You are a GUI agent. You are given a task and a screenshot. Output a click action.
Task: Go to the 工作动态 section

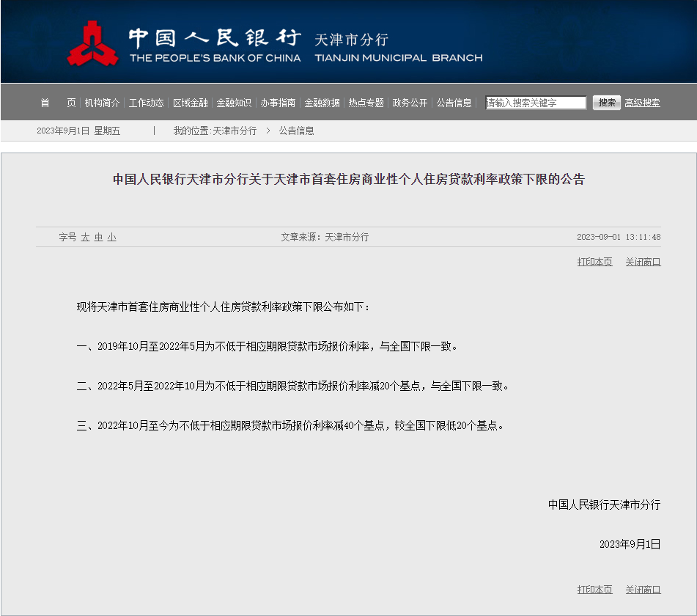[147, 103]
